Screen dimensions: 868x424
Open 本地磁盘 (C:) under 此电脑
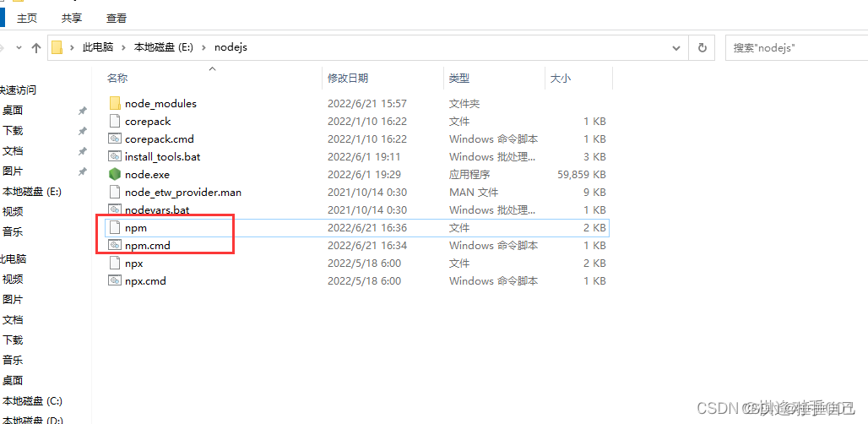[x=32, y=400]
